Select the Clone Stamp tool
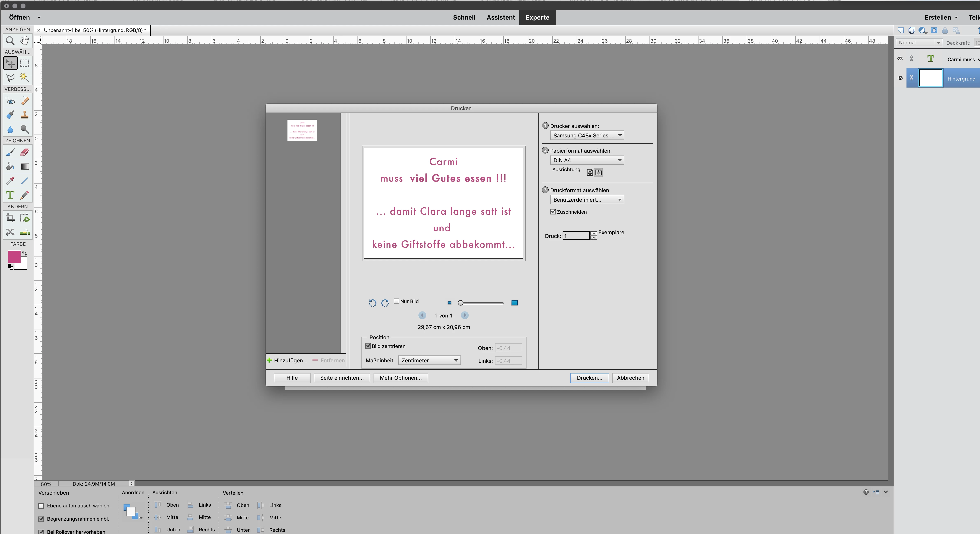The height and width of the screenshot is (534, 980). (25, 115)
